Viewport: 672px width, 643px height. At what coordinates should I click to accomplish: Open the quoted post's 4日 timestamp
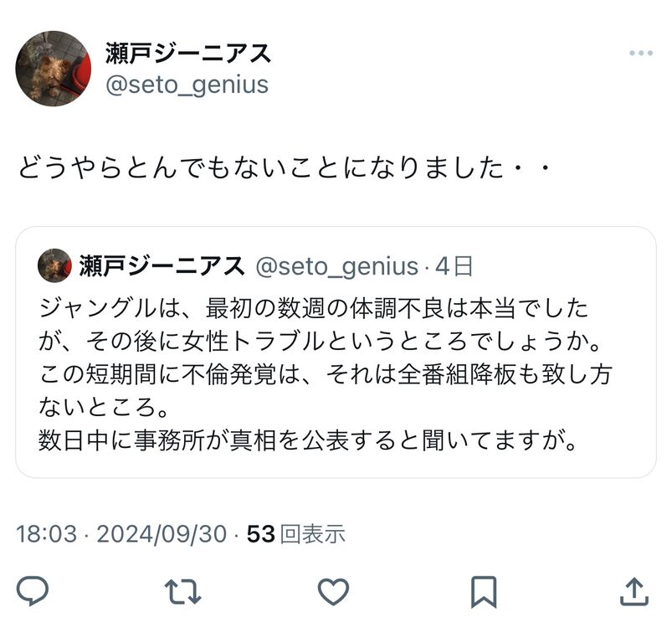454,266
